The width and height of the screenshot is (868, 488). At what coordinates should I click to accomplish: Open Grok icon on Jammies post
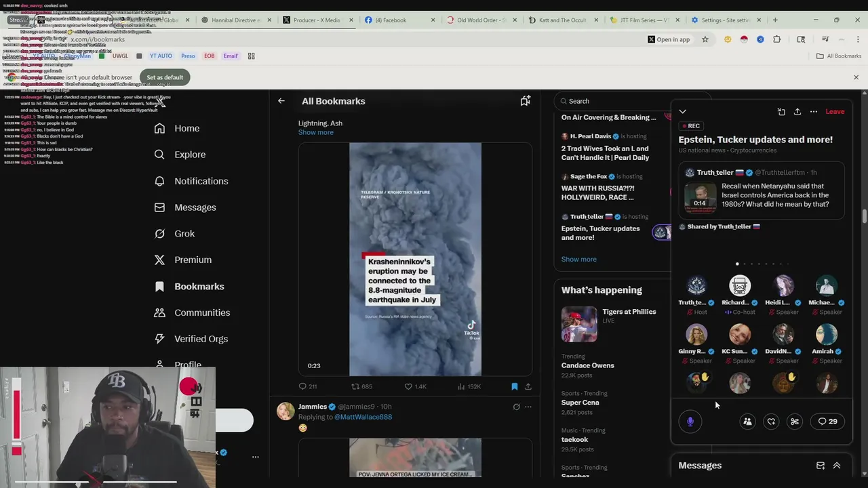[516, 407]
